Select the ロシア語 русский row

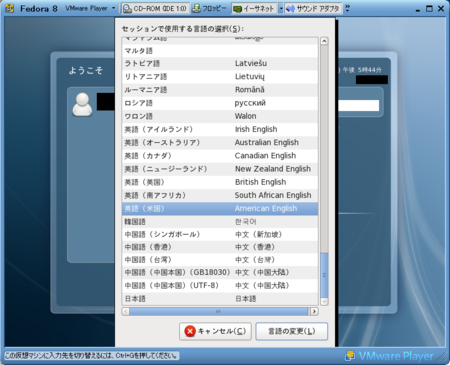coord(220,103)
